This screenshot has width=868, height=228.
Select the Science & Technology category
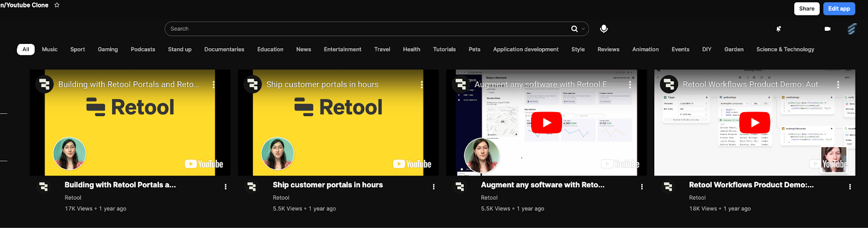[x=785, y=49]
